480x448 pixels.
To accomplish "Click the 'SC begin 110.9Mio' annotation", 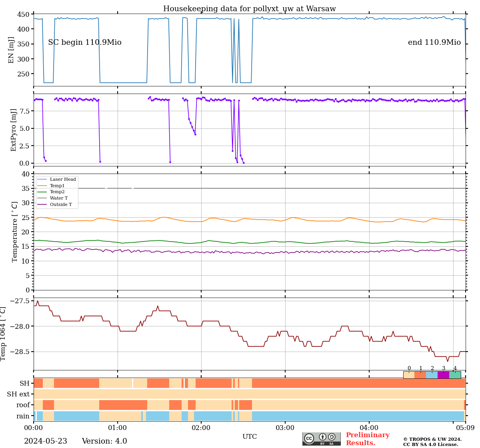I will (85, 42).
